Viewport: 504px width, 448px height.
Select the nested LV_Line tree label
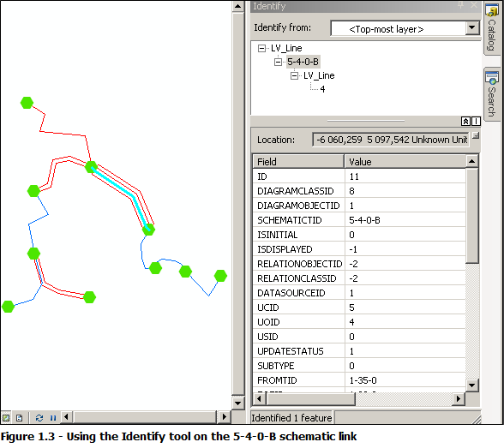[x=319, y=75]
